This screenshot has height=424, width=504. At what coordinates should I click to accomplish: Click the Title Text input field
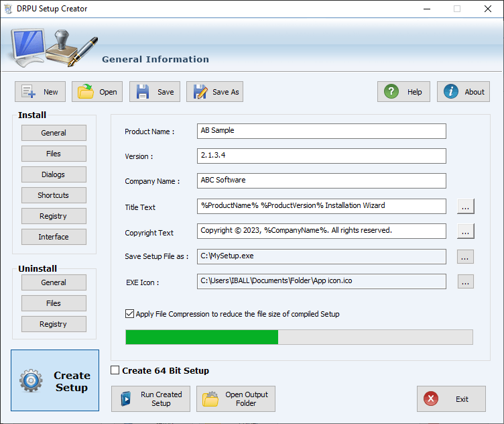click(322, 206)
